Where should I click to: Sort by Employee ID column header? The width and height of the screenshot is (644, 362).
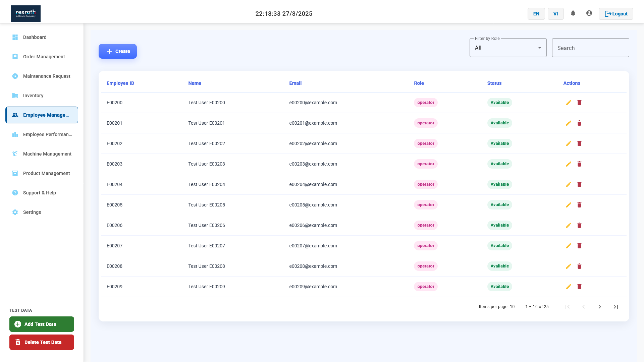[120, 83]
